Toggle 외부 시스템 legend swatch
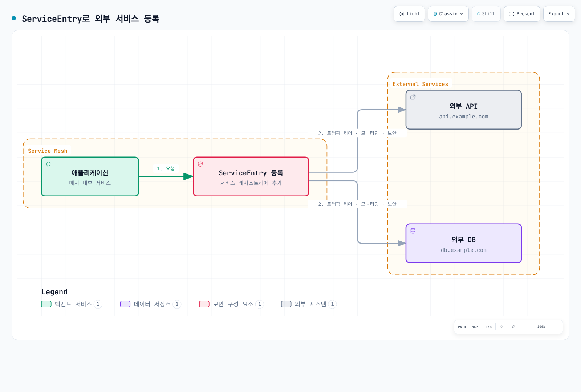581x392 pixels. point(286,304)
